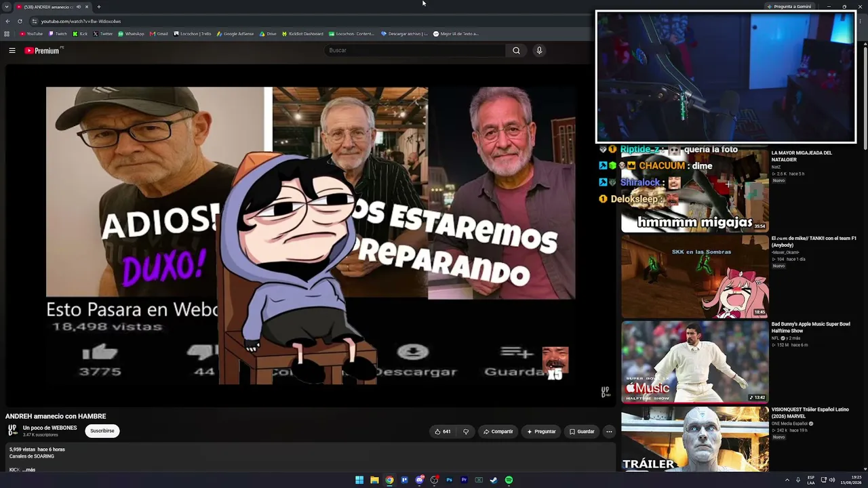Open Spotify from the taskbar
This screenshot has width=868, height=488.
pos(509,480)
